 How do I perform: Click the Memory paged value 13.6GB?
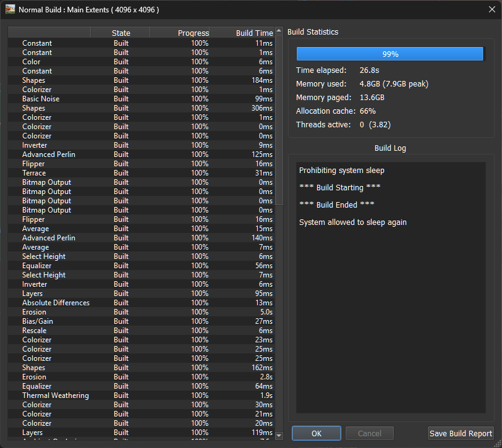click(372, 98)
